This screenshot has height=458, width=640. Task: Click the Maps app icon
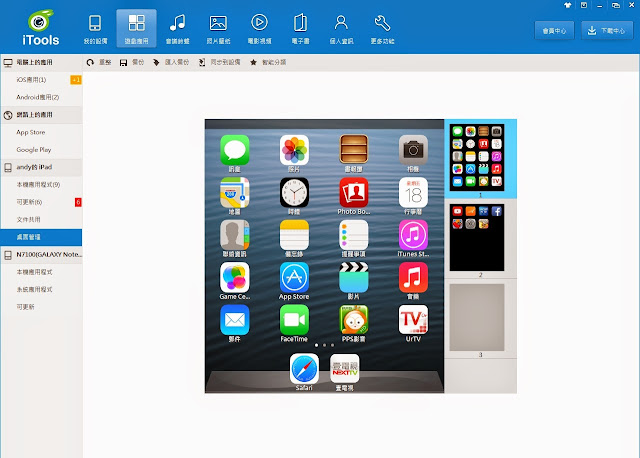click(235, 192)
